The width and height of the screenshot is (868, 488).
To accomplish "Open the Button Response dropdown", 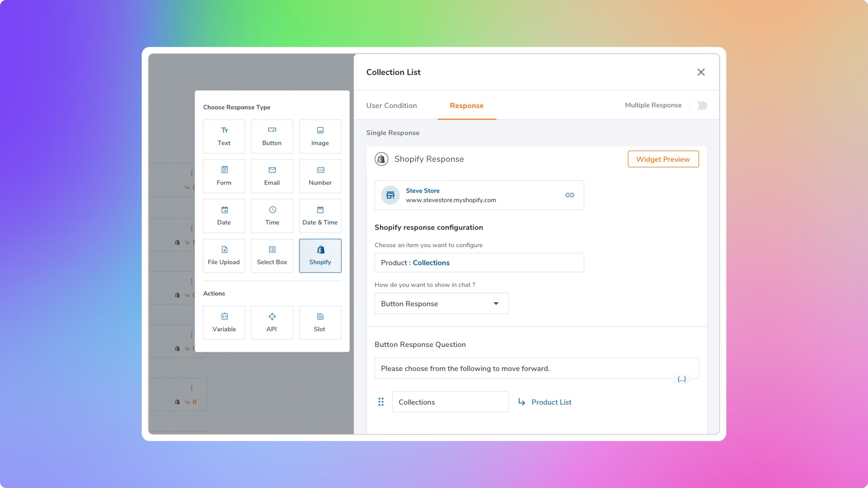I will click(x=441, y=304).
